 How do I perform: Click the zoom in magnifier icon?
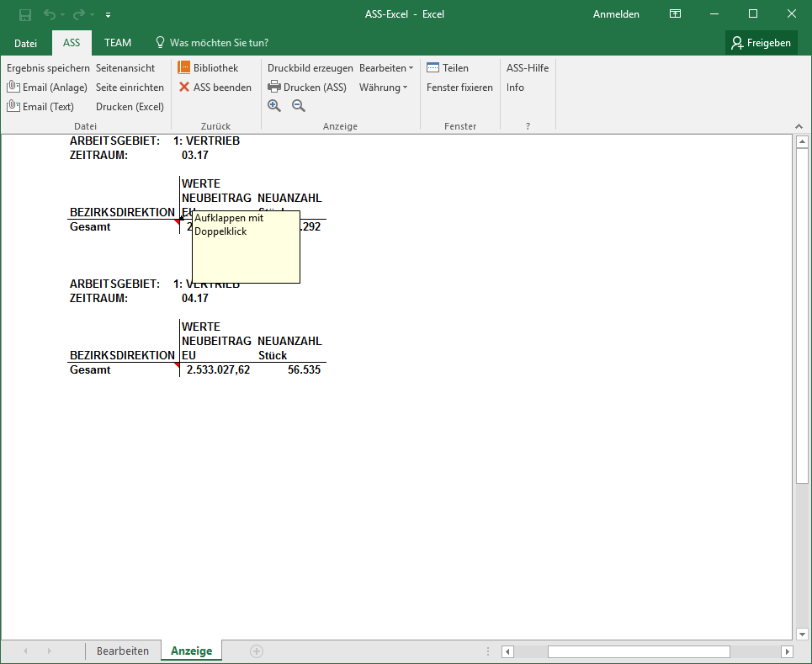pyautogui.click(x=274, y=106)
